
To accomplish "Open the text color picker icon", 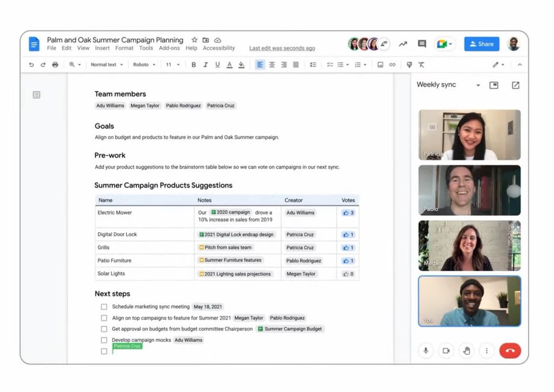I will pyautogui.click(x=229, y=65).
